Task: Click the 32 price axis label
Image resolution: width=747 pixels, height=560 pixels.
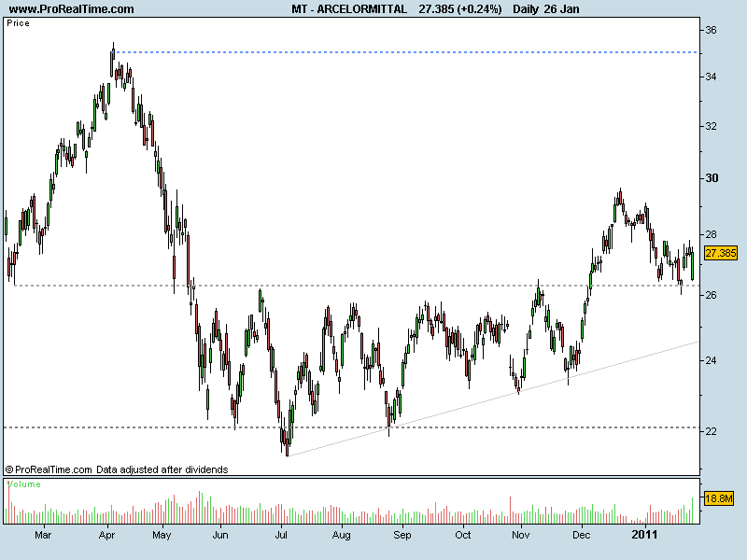Action: pos(711,126)
